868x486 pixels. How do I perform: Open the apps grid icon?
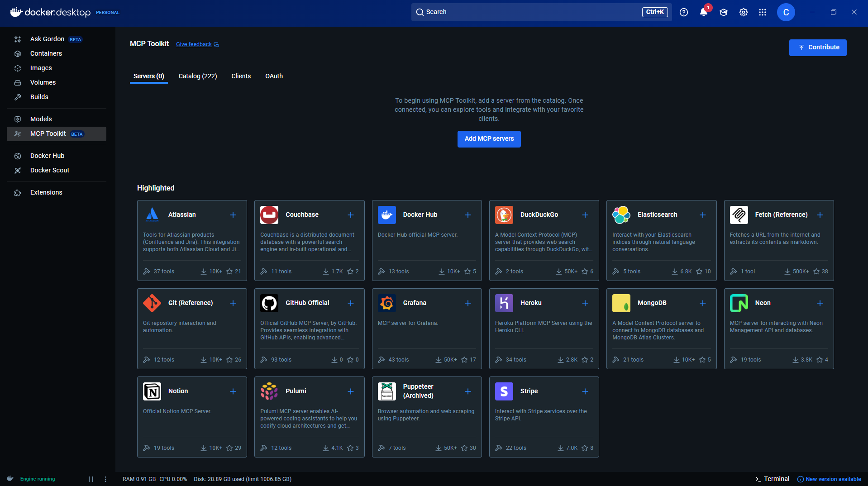pyautogui.click(x=763, y=12)
